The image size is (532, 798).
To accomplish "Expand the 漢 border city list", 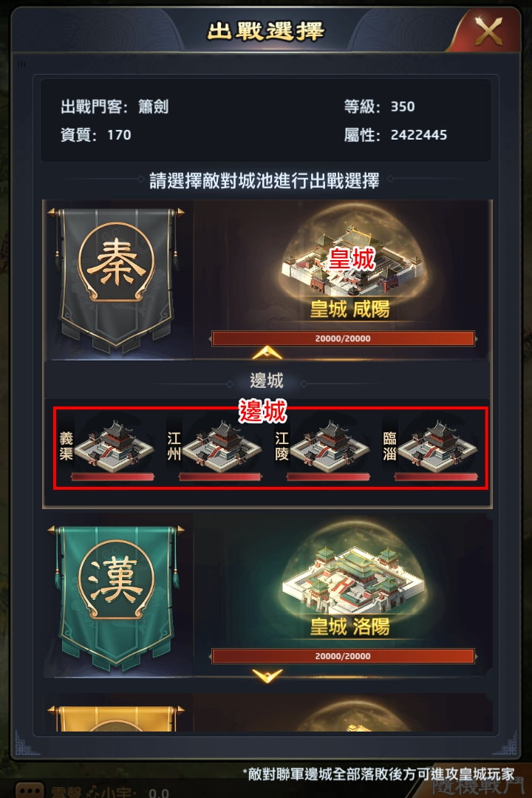I will [267, 676].
